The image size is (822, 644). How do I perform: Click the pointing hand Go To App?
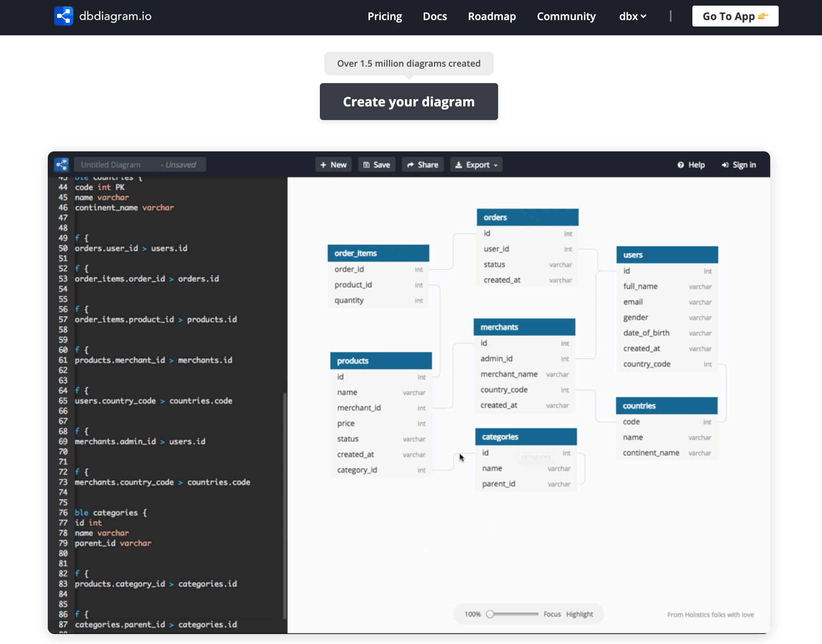point(735,16)
